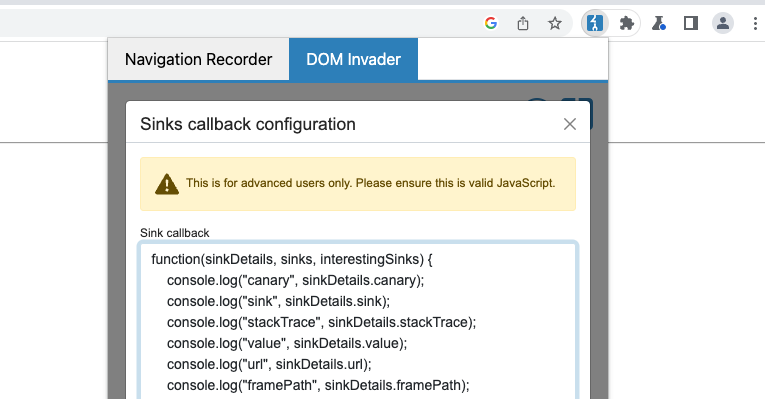
Task: Click the advanced users warning message text
Action: pos(371,183)
